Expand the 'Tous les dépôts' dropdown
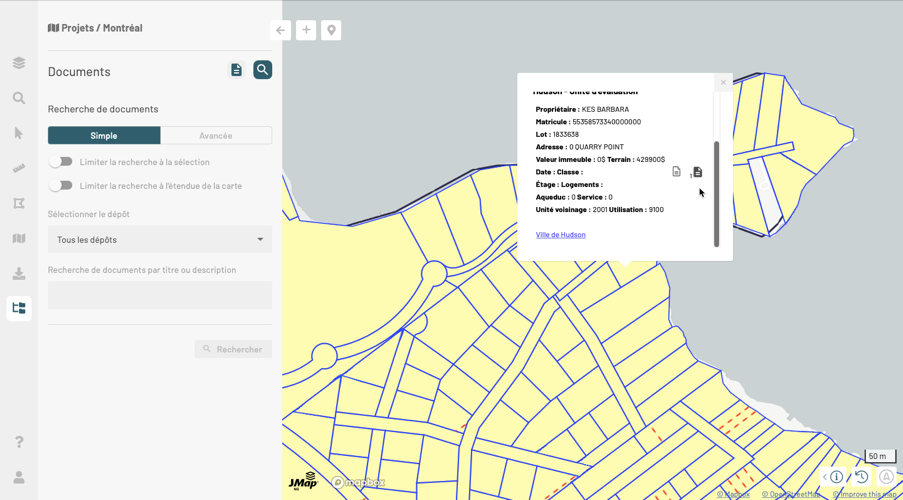The image size is (903, 500). tap(160, 240)
